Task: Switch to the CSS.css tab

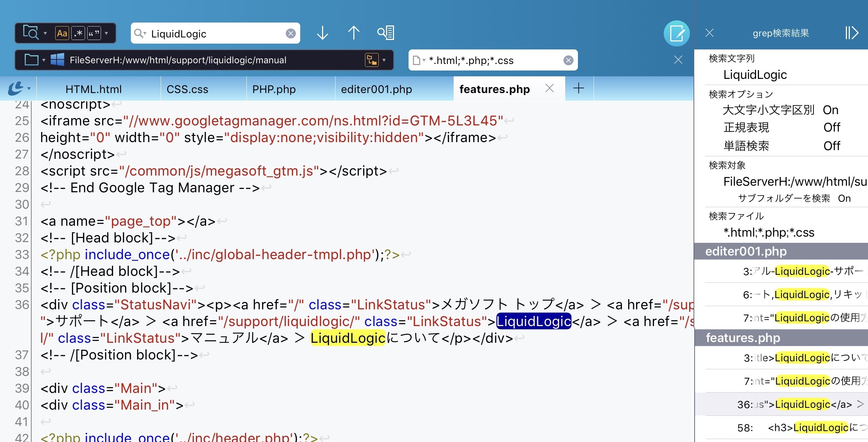Action: pyautogui.click(x=187, y=89)
